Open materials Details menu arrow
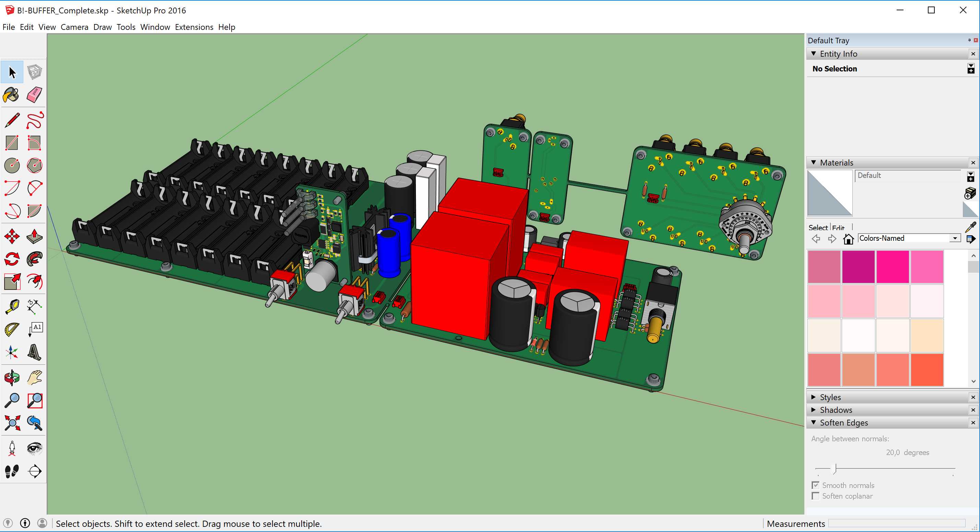 tap(970, 239)
